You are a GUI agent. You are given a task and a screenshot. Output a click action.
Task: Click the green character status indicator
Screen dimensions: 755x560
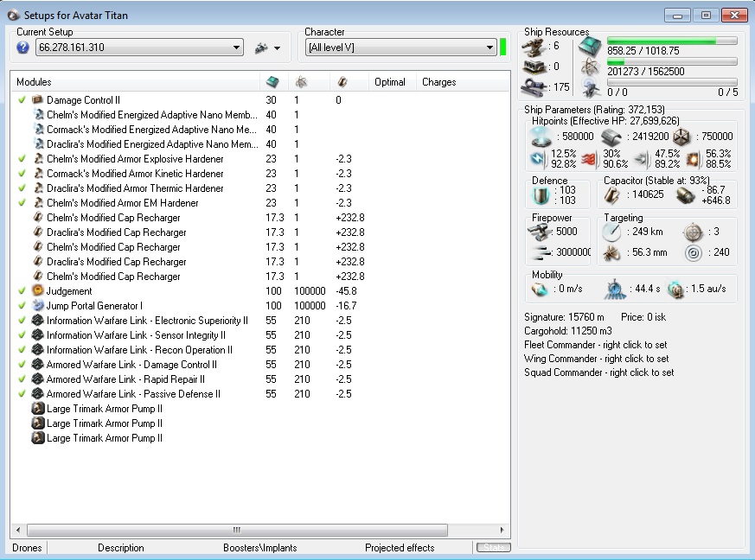[x=502, y=48]
